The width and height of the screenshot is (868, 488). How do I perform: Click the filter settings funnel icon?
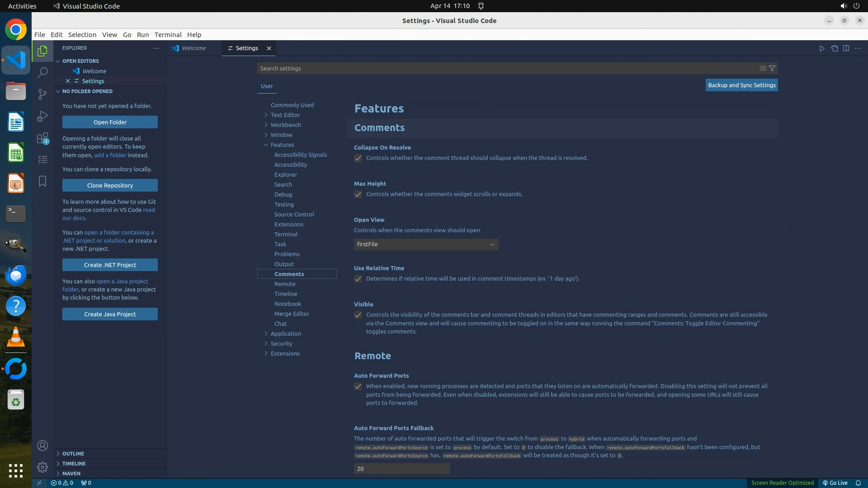(772, 68)
